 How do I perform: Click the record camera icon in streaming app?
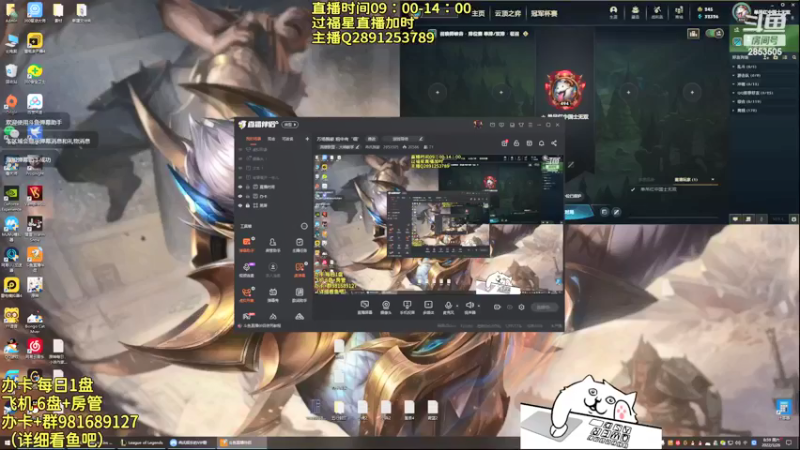[497, 307]
